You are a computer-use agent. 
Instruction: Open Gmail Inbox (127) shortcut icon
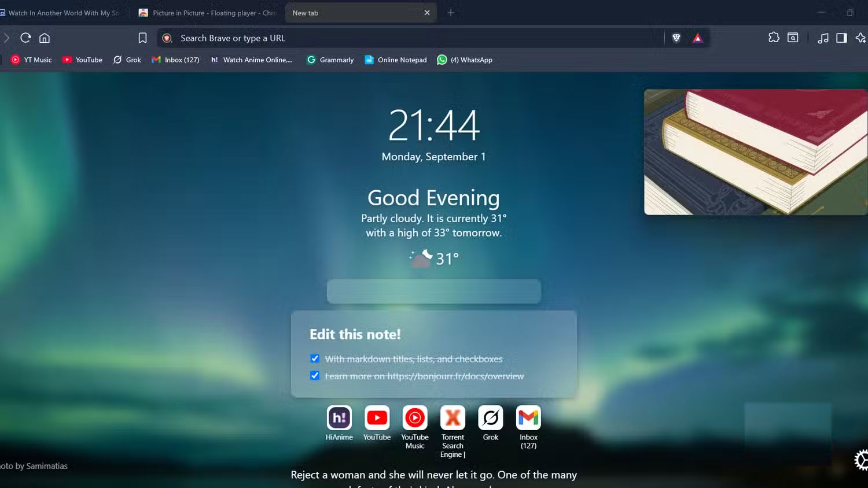[x=528, y=418]
